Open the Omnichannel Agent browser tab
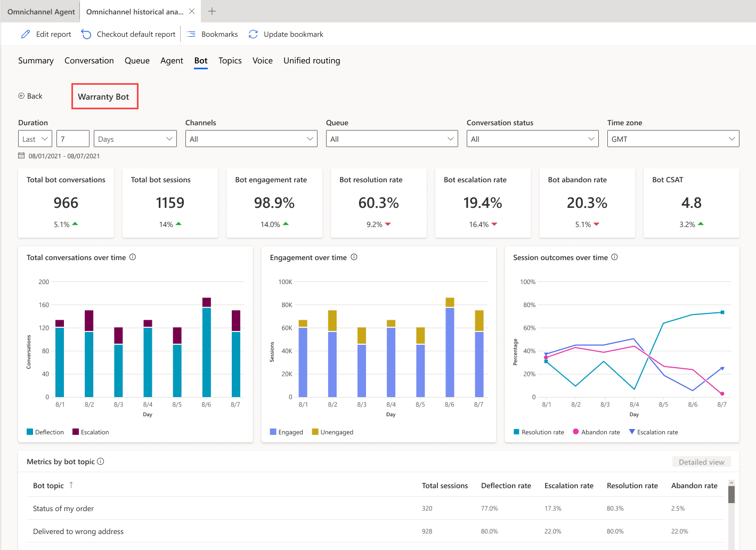Screen dimensions: 756x550 tap(41, 12)
